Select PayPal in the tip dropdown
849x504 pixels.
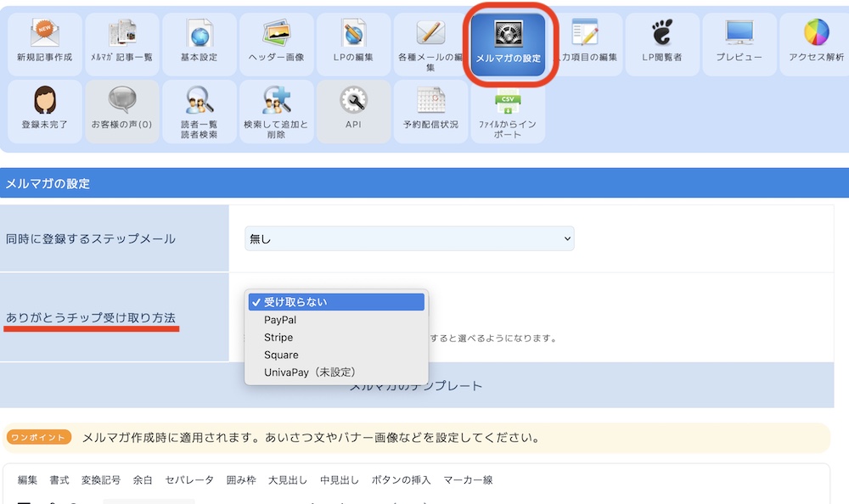(280, 320)
